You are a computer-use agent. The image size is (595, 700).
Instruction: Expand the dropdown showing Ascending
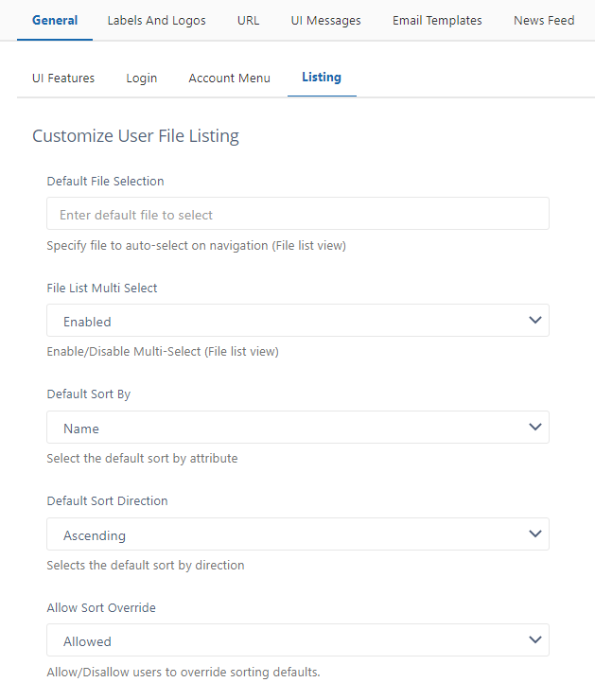point(284,534)
